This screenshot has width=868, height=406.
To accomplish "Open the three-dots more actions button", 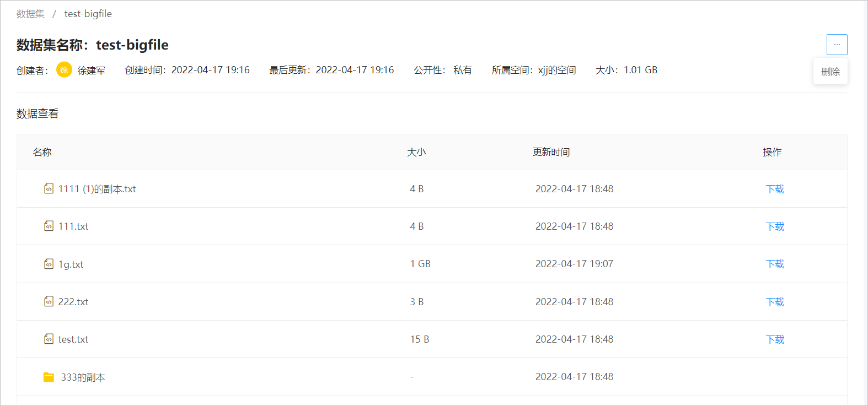I will click(x=837, y=45).
